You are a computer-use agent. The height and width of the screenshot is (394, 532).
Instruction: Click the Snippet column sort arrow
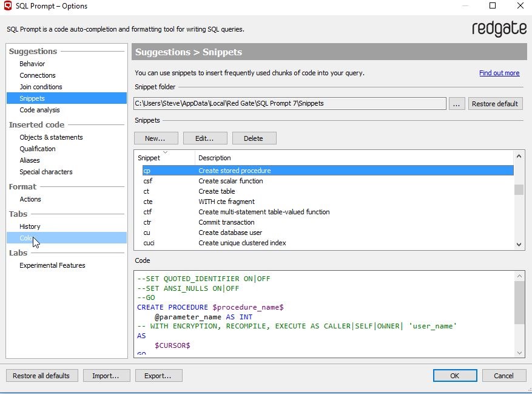[x=165, y=152]
